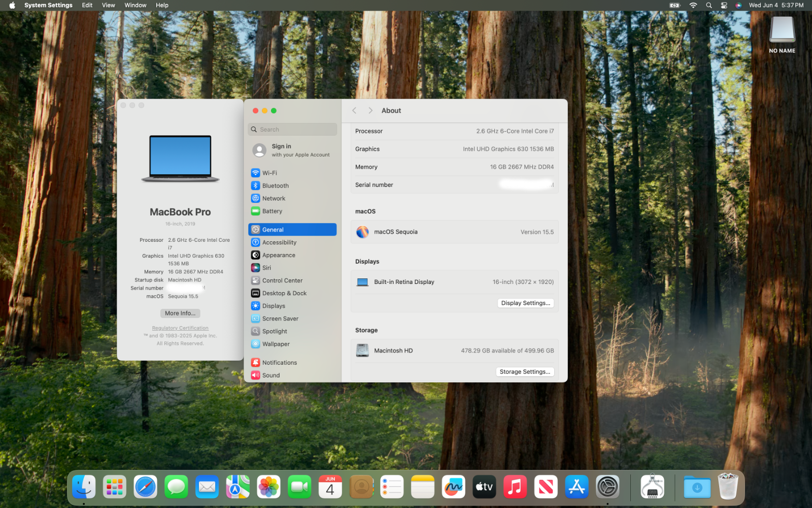Viewport: 812px width, 508px height.
Task: Open Freeform from the Dock
Action: 454,487
